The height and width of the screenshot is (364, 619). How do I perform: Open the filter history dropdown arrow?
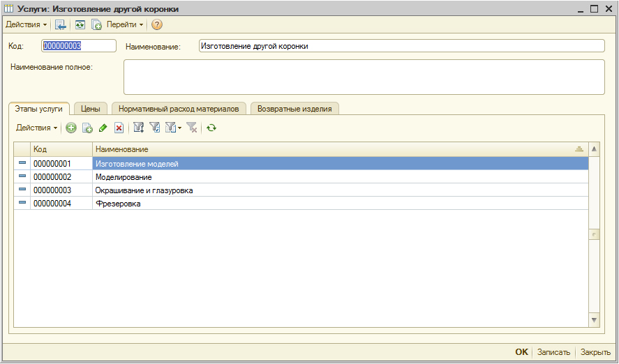(x=179, y=128)
